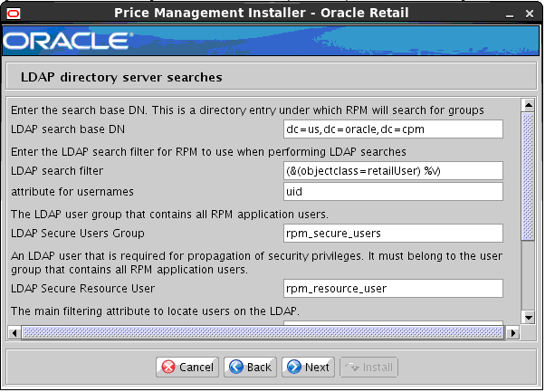This screenshot has width=545, height=392.
Task: Click the vertical scrollbar thumb
Action: [x=529, y=177]
